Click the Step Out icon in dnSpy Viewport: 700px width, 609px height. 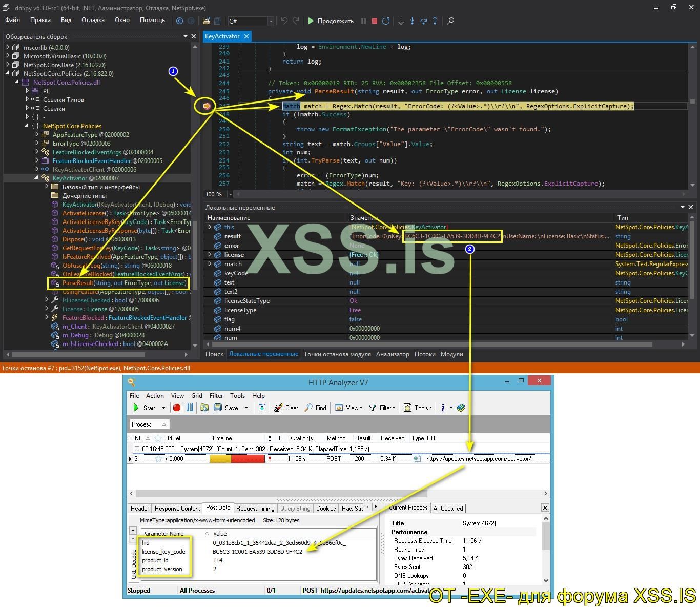pos(435,21)
